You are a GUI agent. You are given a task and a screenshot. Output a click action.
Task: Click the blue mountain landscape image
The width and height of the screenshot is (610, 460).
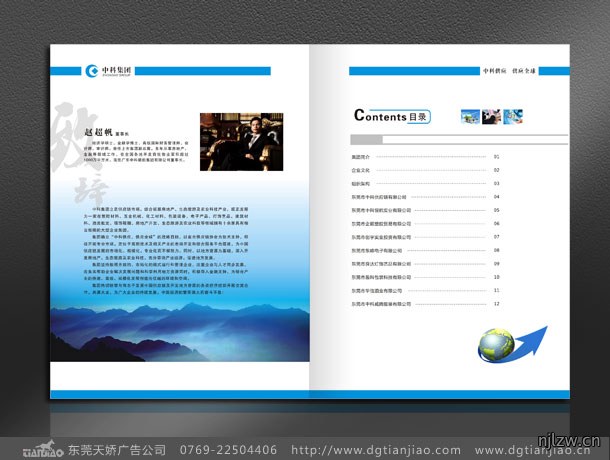tap(180, 332)
